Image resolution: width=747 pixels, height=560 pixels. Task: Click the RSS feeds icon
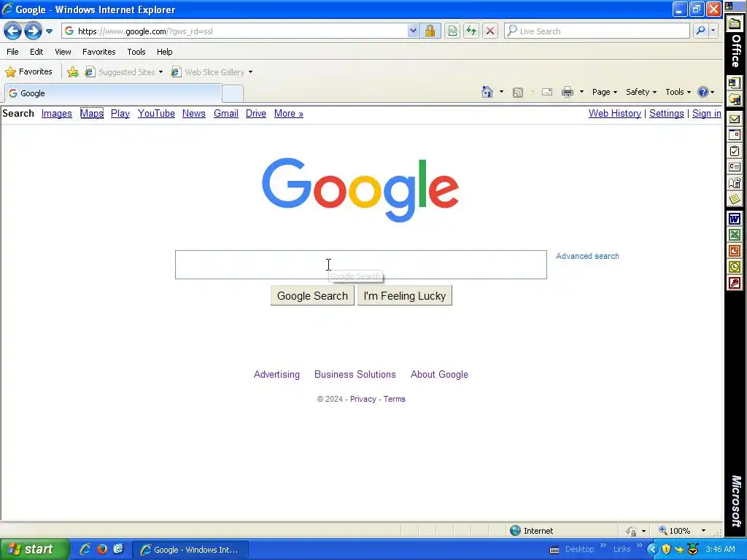tap(518, 92)
